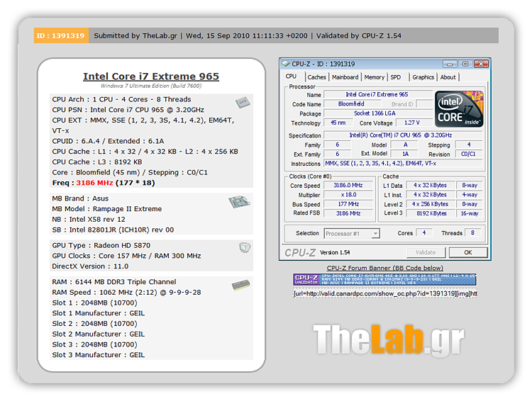Click the DirectX Version : 11.0 line
Screen dimensions: 532x401
coord(90,266)
